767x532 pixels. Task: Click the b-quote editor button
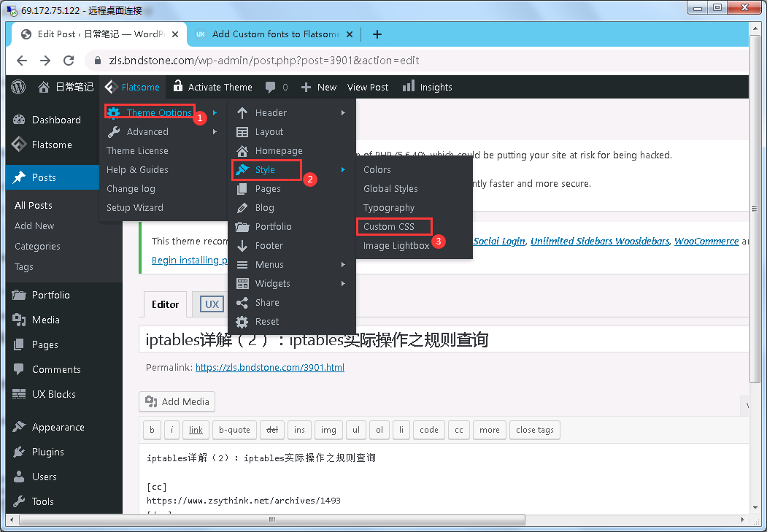click(234, 430)
